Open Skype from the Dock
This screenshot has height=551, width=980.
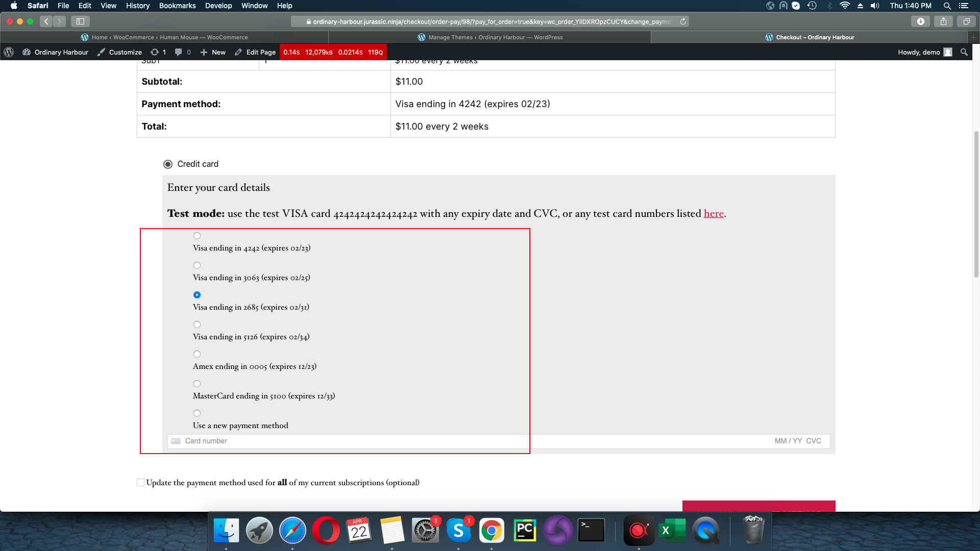459,530
